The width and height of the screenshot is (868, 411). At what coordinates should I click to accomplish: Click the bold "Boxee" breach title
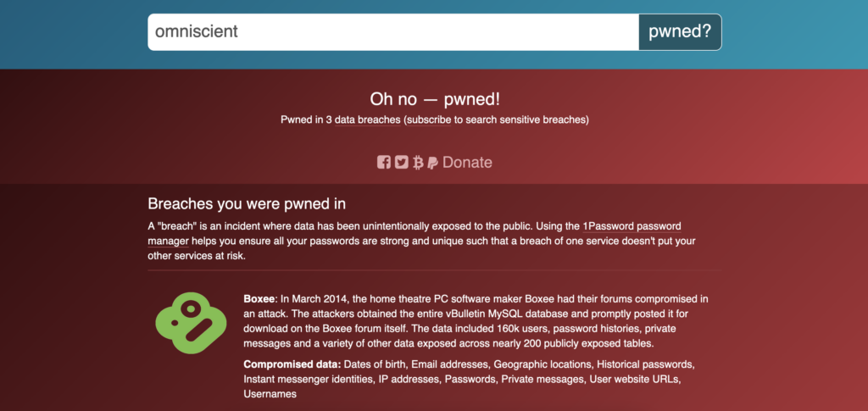[x=259, y=299]
